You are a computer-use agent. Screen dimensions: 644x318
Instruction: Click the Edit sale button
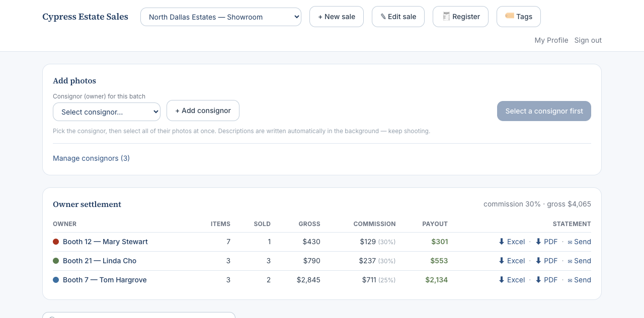coord(398,17)
